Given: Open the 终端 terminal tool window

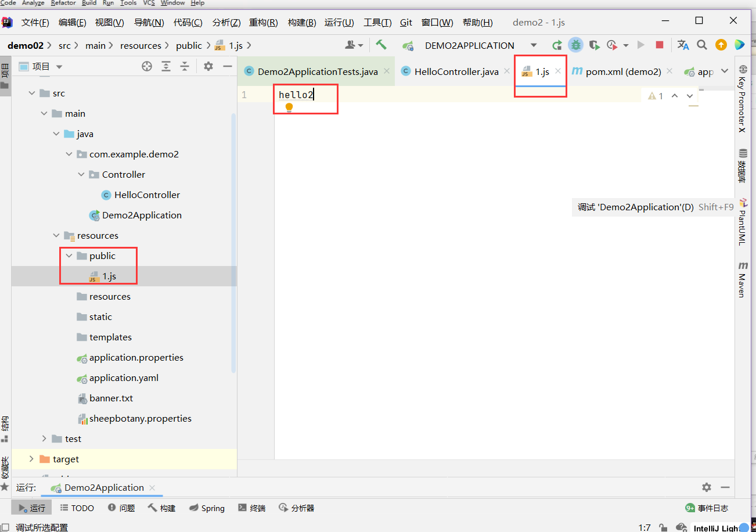Looking at the screenshot, I should [252, 508].
